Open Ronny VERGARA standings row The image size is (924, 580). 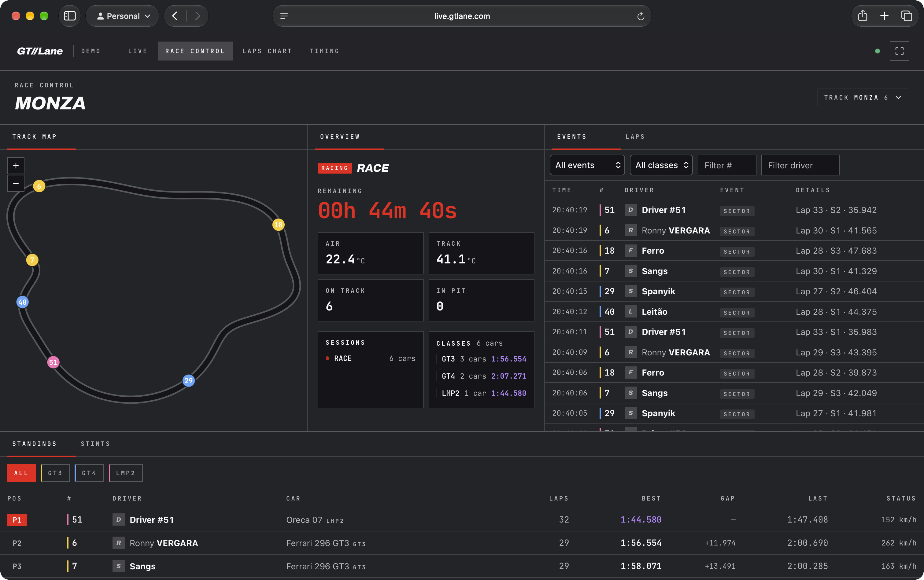click(462, 543)
